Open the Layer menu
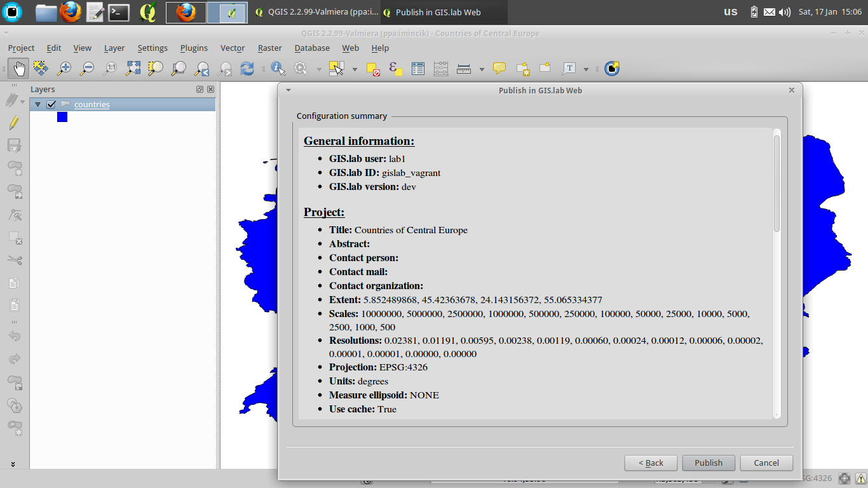 point(114,48)
